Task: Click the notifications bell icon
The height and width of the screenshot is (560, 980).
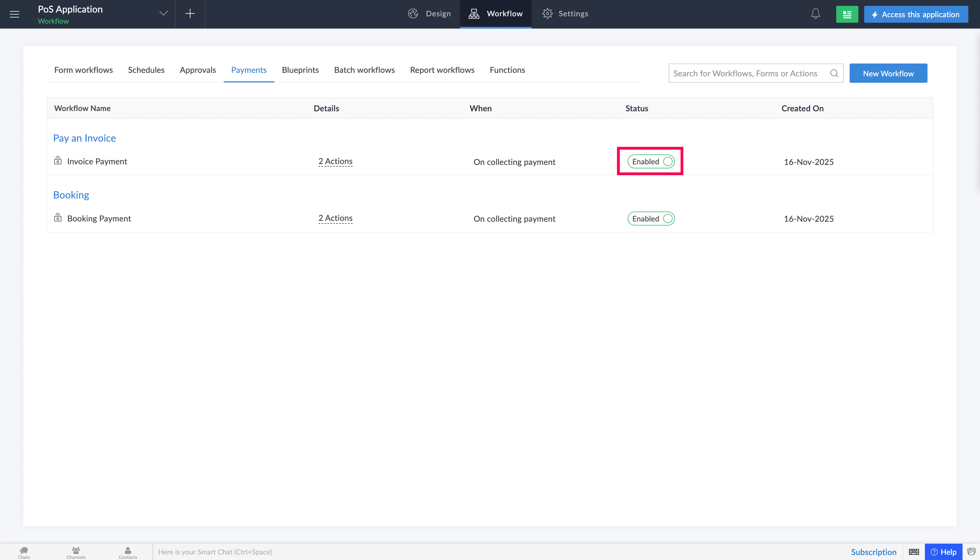Action: coord(815,14)
